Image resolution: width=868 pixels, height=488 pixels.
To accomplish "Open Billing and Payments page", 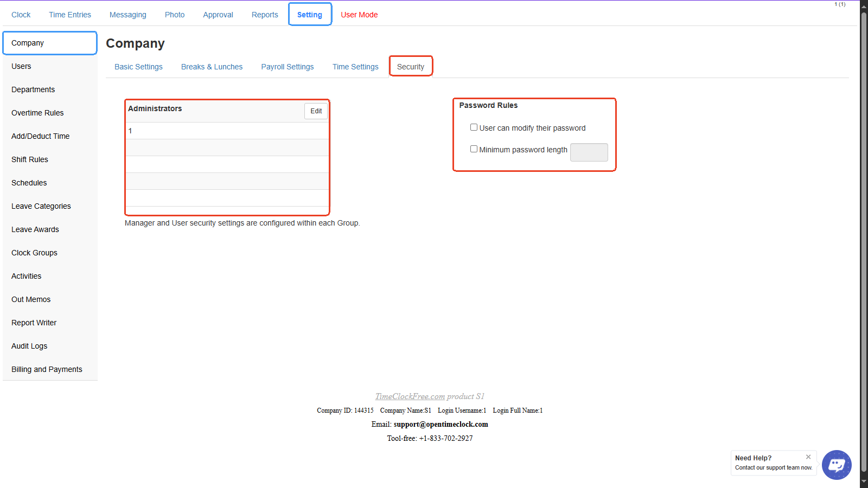I will tap(47, 369).
